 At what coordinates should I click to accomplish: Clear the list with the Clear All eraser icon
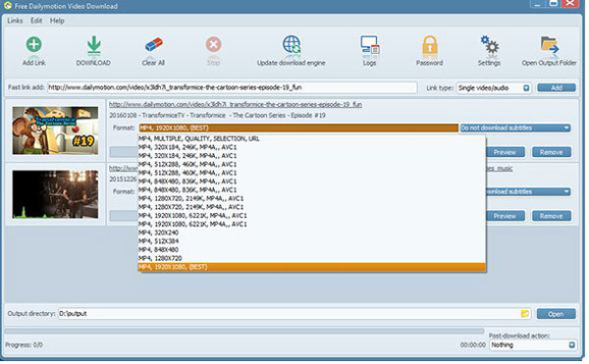point(154,45)
